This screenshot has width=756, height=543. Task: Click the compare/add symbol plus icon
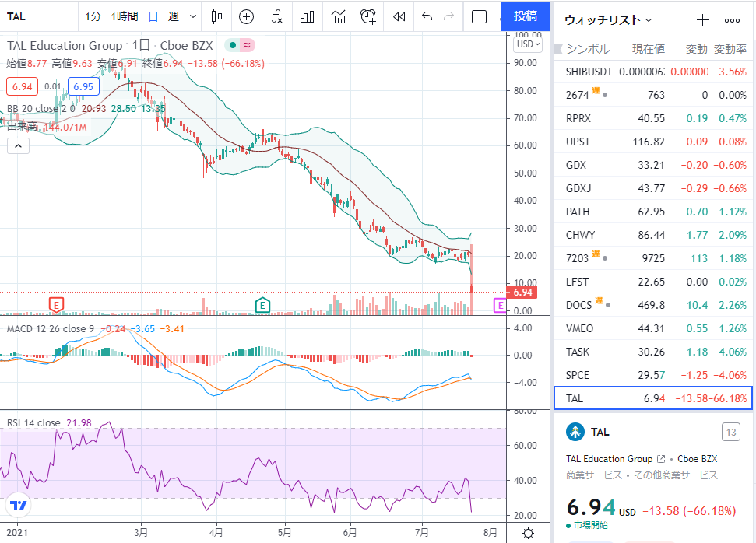click(246, 17)
